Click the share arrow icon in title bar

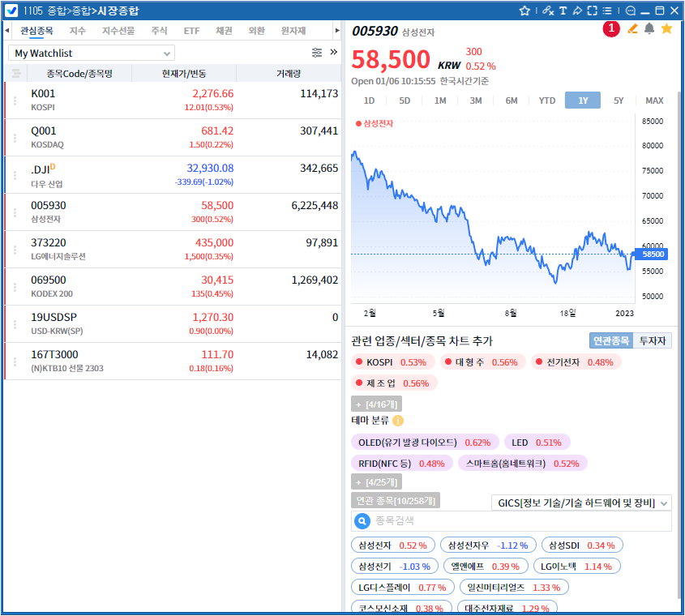pos(577,11)
